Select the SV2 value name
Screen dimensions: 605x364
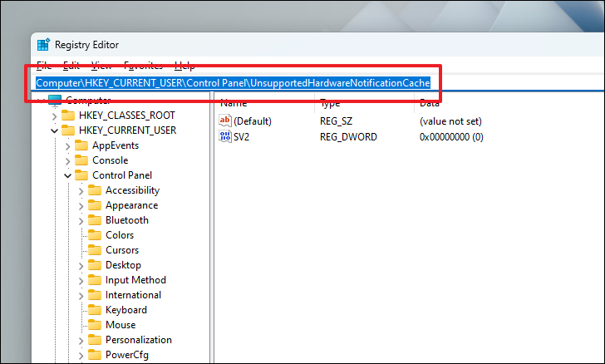pos(242,137)
